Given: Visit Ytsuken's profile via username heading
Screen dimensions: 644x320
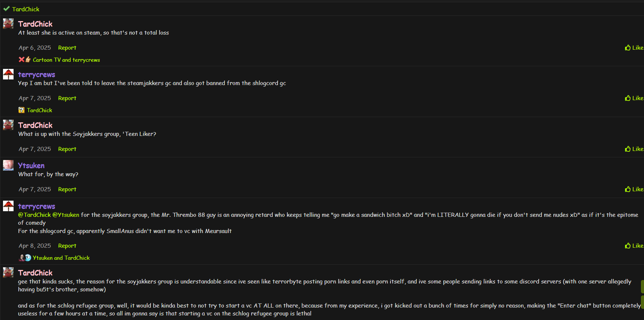Looking at the screenshot, I should pyautogui.click(x=31, y=166).
